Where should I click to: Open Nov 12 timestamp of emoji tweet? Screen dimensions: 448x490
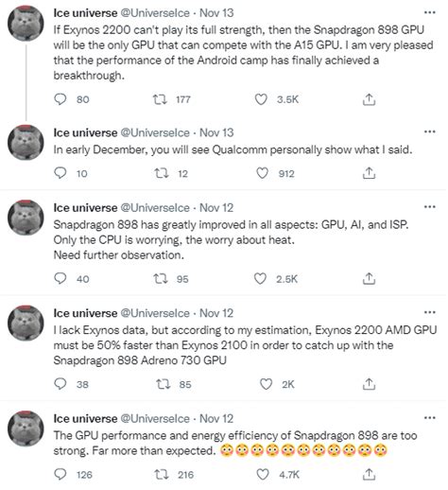point(216,418)
